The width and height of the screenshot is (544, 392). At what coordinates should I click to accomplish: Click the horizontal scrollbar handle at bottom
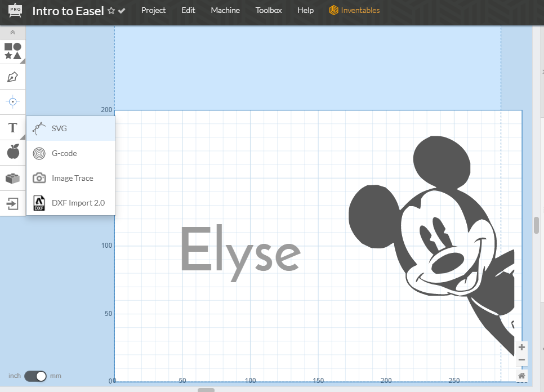[x=206, y=390]
